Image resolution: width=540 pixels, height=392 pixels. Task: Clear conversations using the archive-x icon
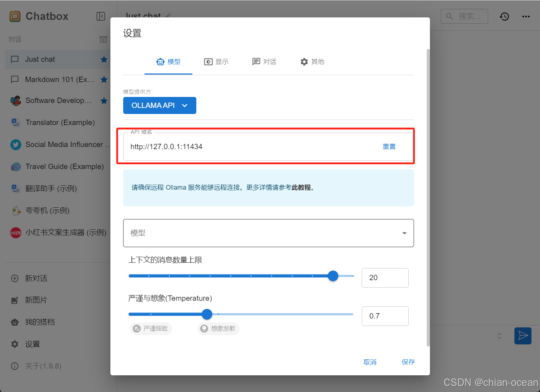click(103, 39)
